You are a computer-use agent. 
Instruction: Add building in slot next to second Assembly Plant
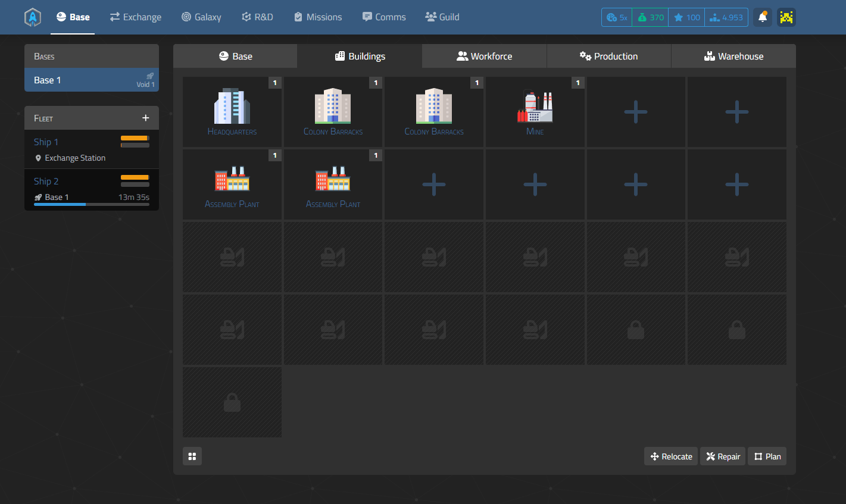[434, 184]
